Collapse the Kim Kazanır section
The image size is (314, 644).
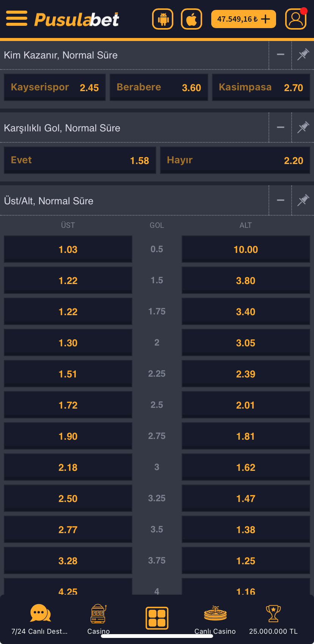point(281,55)
